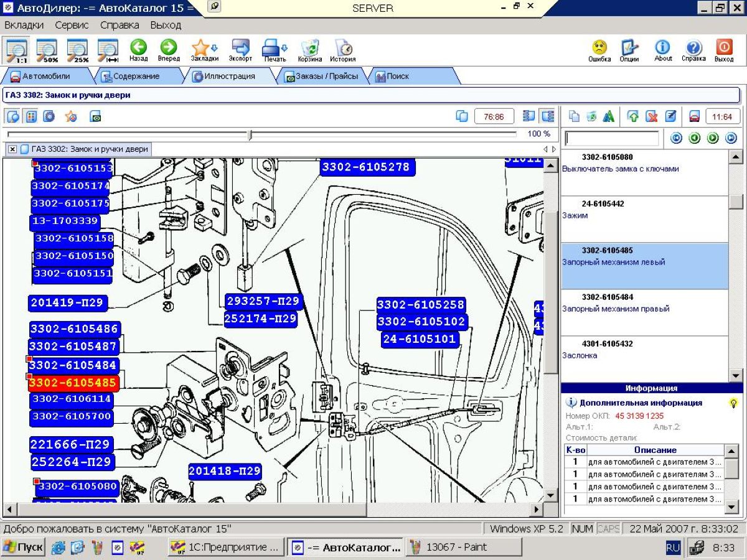Open the История history icon
Image resolution: width=747 pixels, height=560 pixels.
343,50
